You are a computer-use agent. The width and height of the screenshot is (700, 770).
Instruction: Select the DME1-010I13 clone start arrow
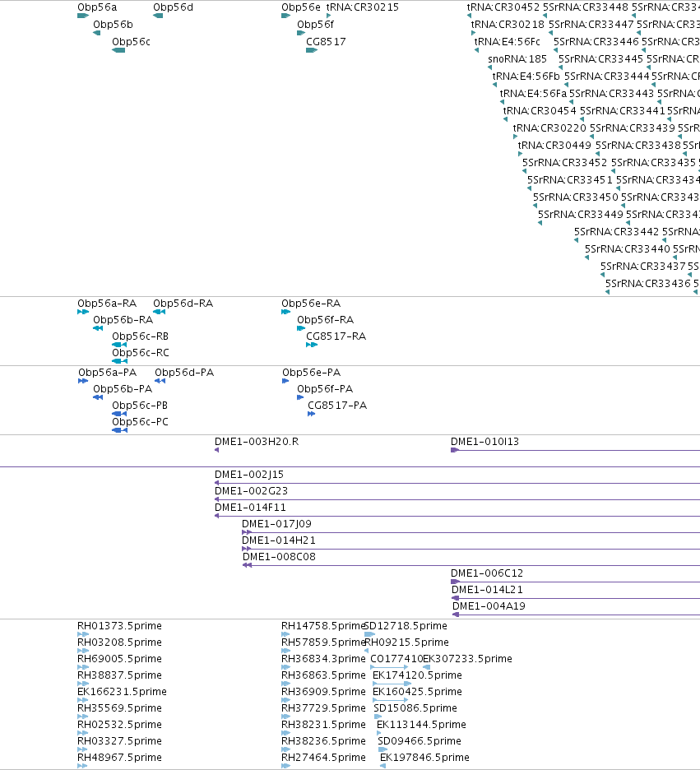(x=455, y=450)
